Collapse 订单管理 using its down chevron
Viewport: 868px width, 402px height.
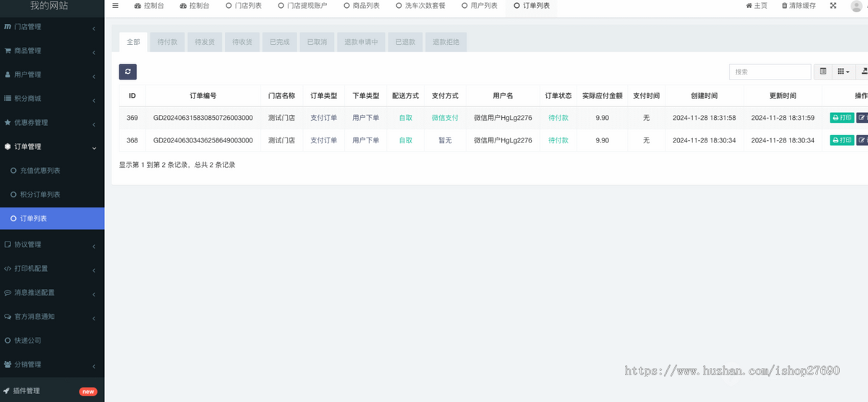(94, 147)
